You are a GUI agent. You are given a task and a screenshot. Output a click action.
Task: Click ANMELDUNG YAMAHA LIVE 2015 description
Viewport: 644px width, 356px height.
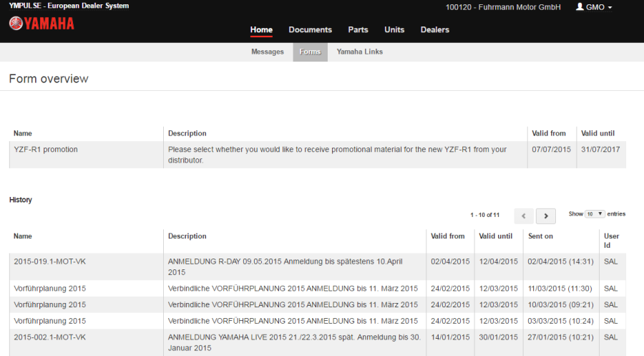pyautogui.click(x=294, y=342)
